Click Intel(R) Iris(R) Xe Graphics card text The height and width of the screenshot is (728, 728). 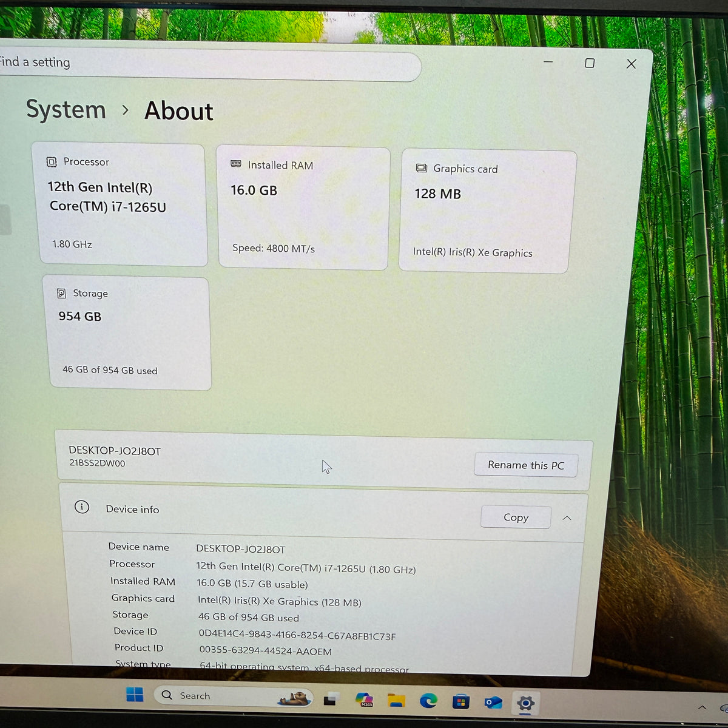pyautogui.click(x=473, y=252)
